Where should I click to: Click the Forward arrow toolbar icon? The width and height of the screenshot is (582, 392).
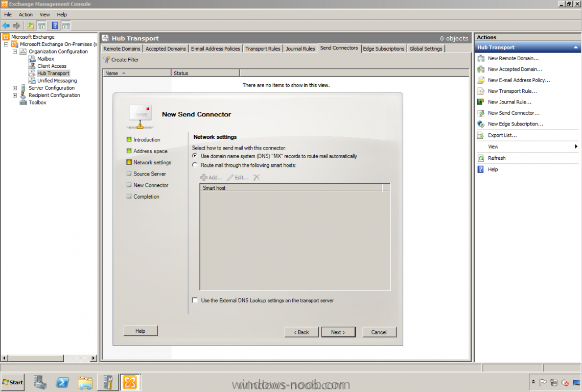pos(16,26)
